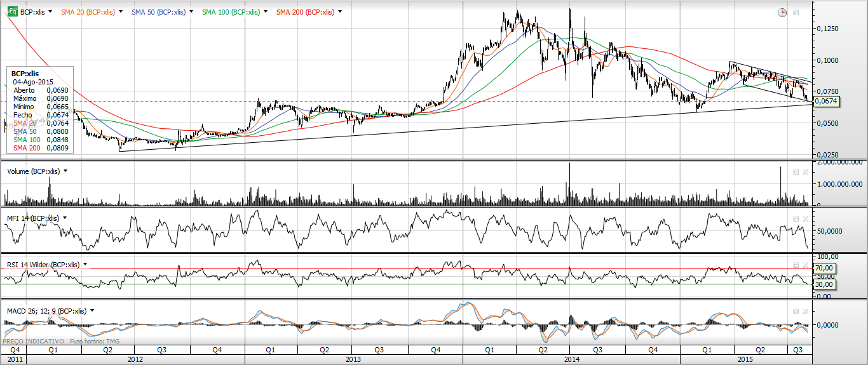The height and width of the screenshot is (365, 868).
Task: Click the SMA 200 (BCP:xlis) label
Action: click(x=306, y=12)
